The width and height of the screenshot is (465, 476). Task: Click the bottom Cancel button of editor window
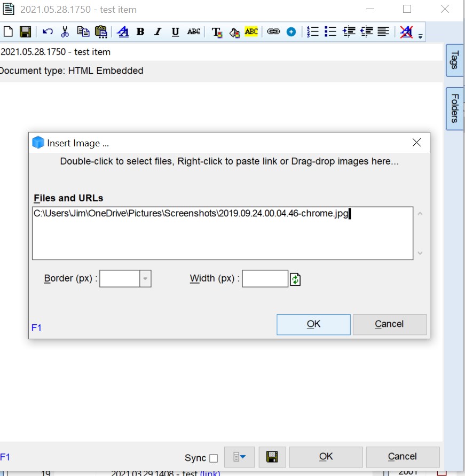click(403, 457)
